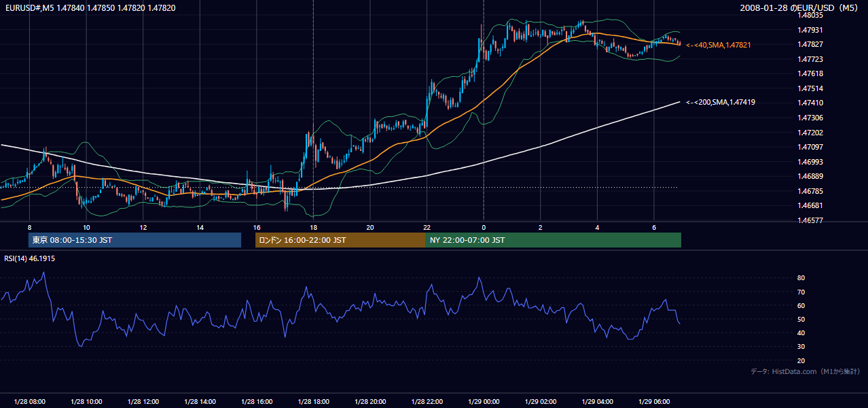
Task: Click hour tick 16 under price chart
Action: [x=256, y=227]
